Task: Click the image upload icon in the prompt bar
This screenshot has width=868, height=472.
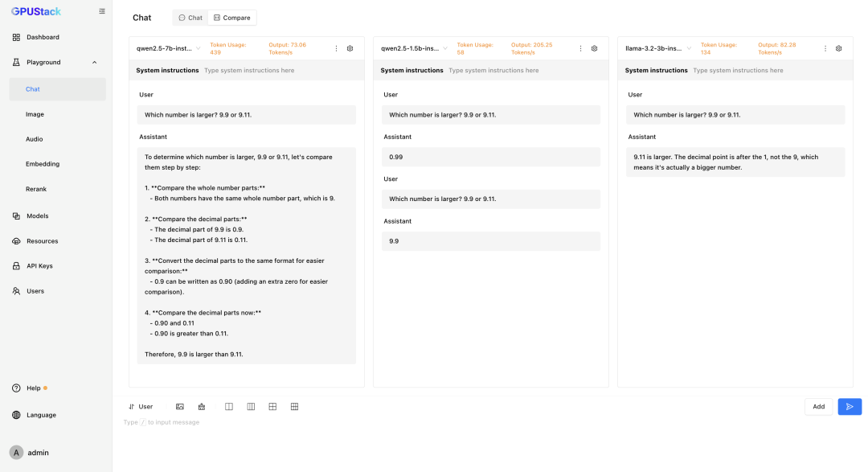Action: coord(179,406)
